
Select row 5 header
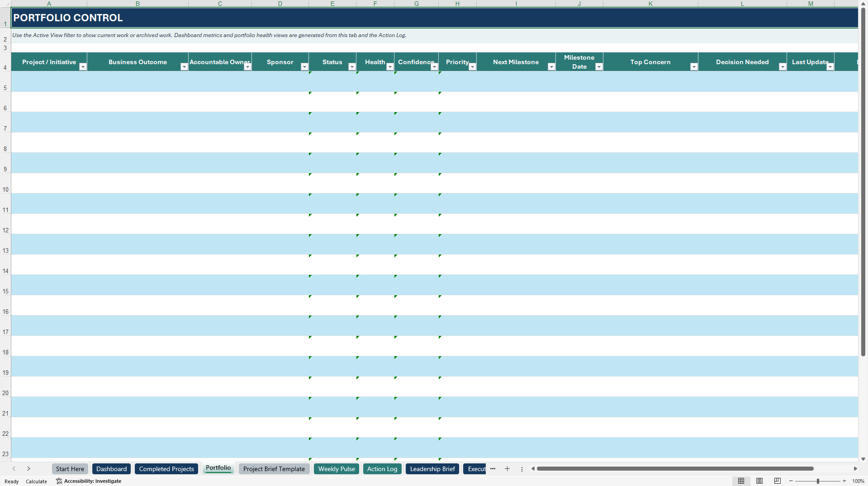point(5,82)
